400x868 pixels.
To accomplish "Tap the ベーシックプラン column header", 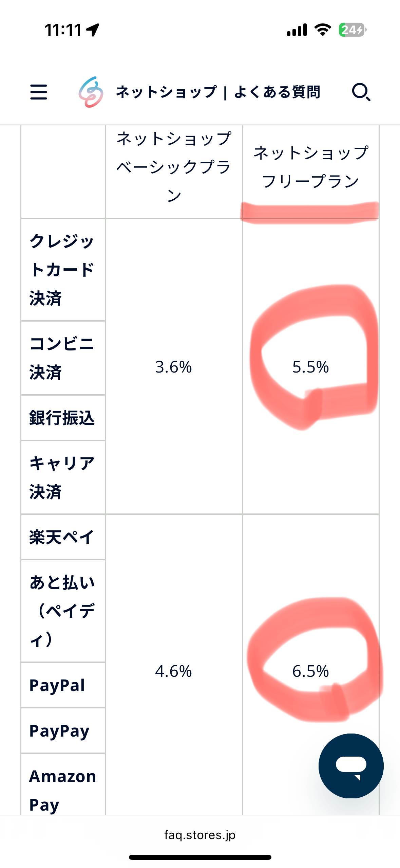I will point(174,167).
